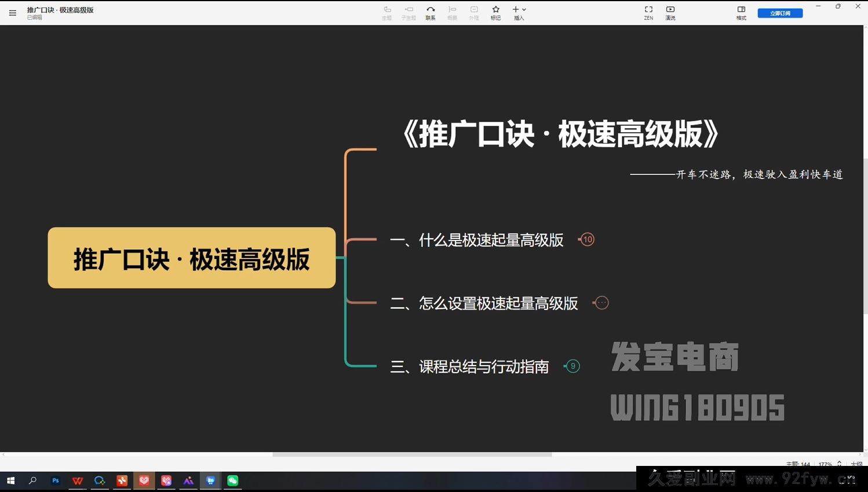Open the hamburger menu
This screenshot has width=868, height=492.
[x=12, y=12]
